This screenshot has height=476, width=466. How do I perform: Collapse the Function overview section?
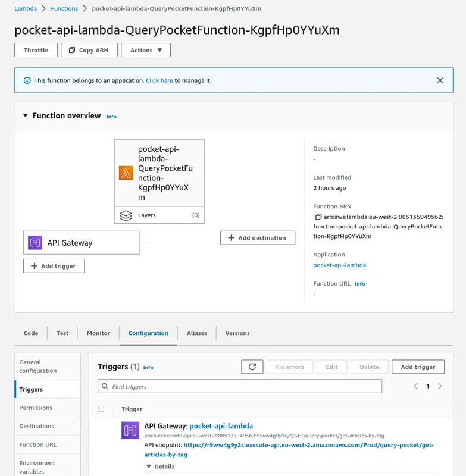coord(26,115)
